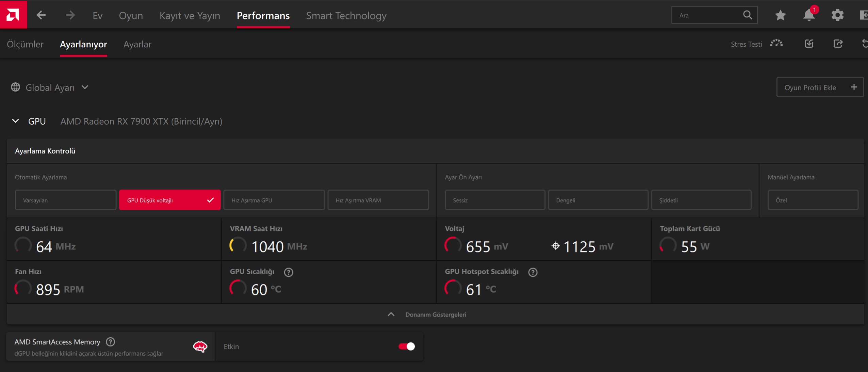Click the Fan Hızı gauge dial
Image resolution: width=868 pixels, height=372 pixels.
pyautogui.click(x=23, y=288)
